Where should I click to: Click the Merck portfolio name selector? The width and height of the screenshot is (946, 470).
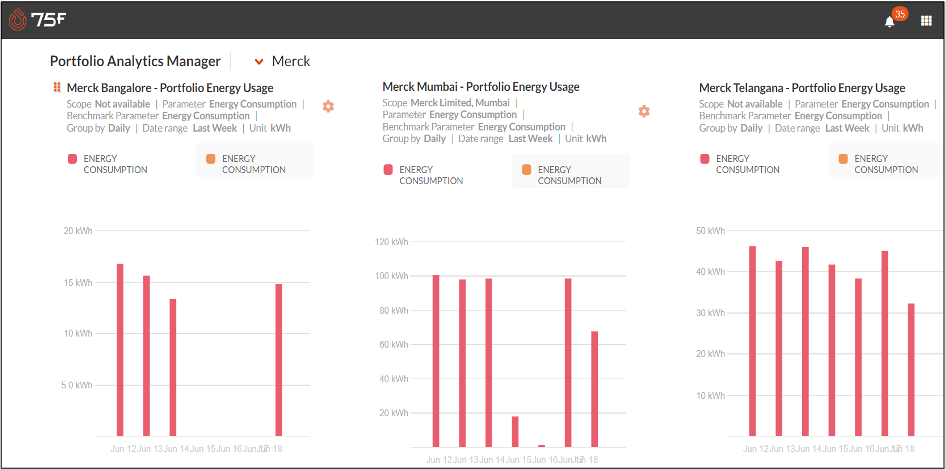(x=291, y=61)
